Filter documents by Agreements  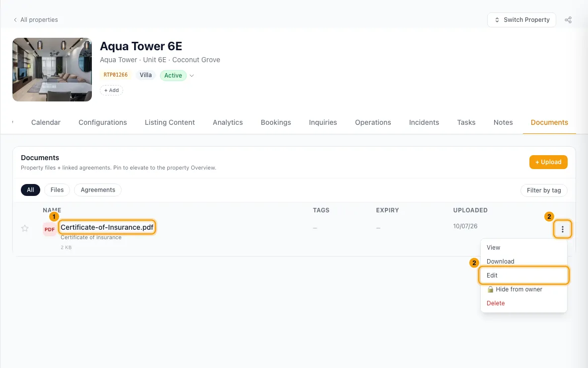[98, 190]
